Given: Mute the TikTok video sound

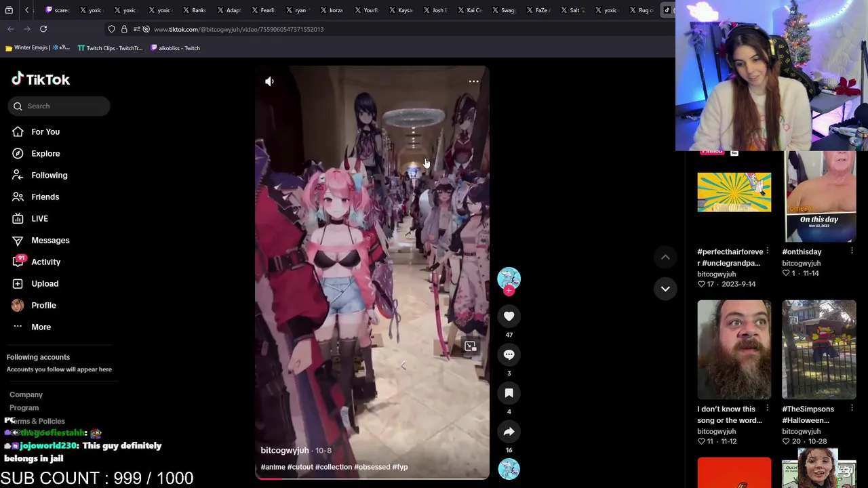Looking at the screenshot, I should click(269, 81).
